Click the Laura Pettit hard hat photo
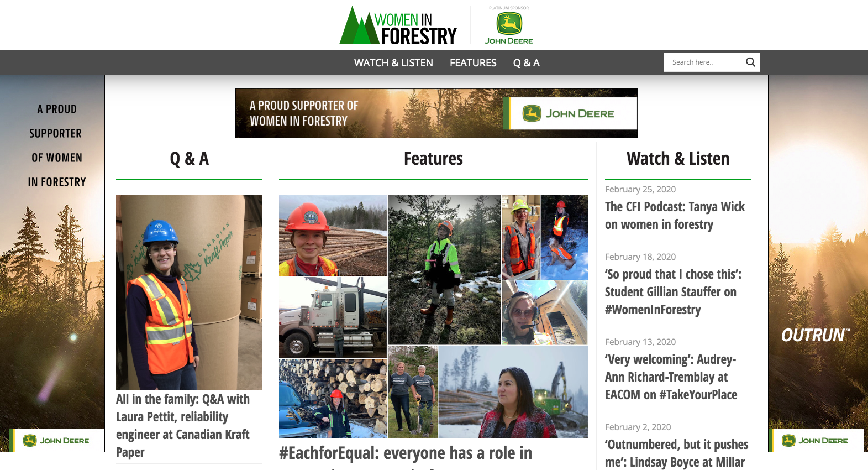 tap(189, 292)
